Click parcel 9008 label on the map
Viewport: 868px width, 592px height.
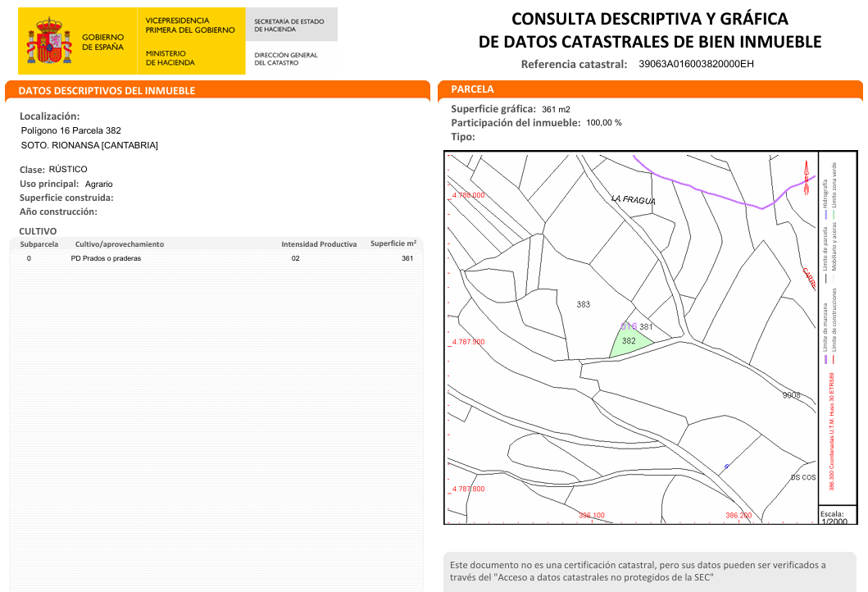[791, 395]
